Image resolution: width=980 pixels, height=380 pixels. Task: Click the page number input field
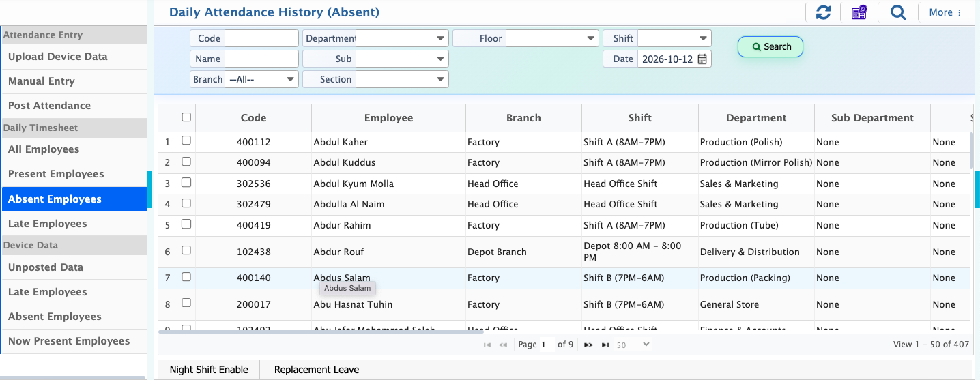pyautogui.click(x=546, y=345)
